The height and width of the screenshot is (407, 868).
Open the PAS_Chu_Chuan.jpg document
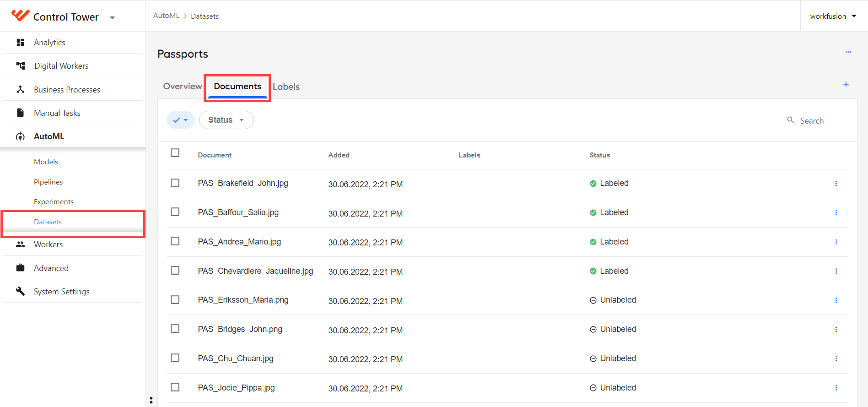tap(236, 358)
